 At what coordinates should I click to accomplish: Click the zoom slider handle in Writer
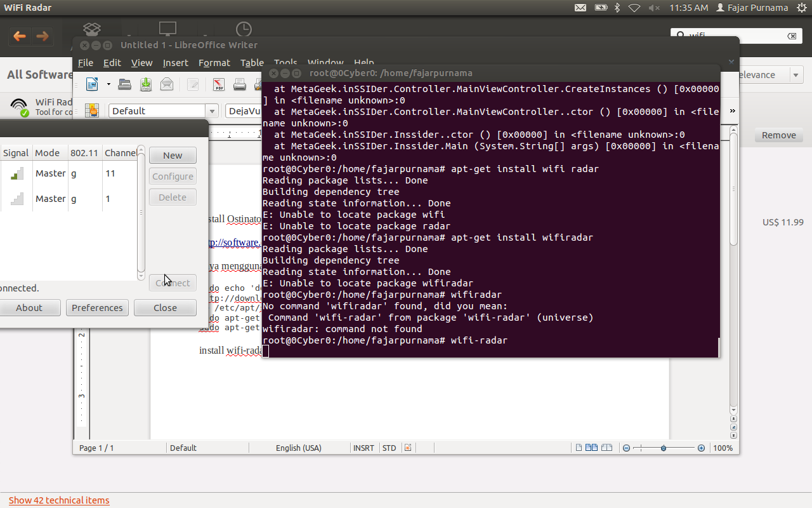pos(664,448)
